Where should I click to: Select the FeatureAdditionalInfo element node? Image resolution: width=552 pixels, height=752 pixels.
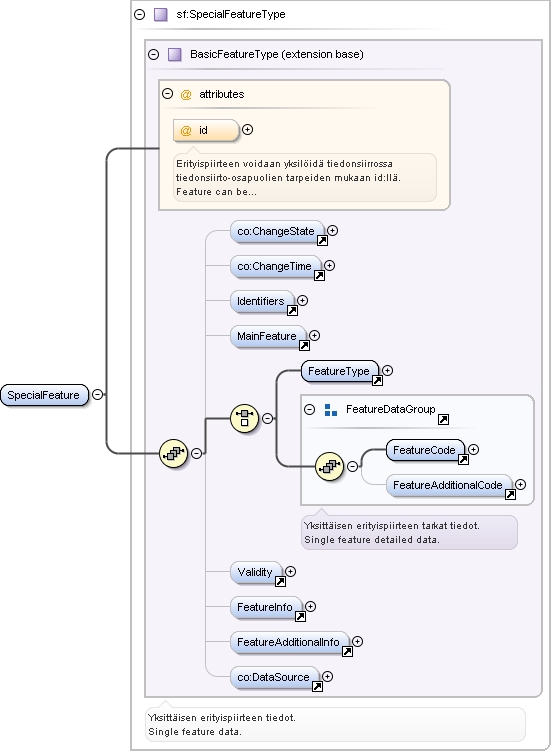pos(289,643)
